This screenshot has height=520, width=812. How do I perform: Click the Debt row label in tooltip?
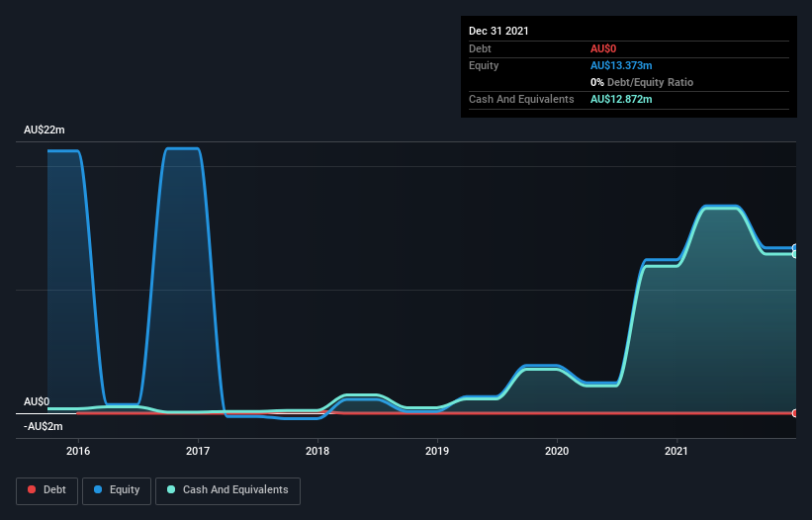(x=480, y=48)
